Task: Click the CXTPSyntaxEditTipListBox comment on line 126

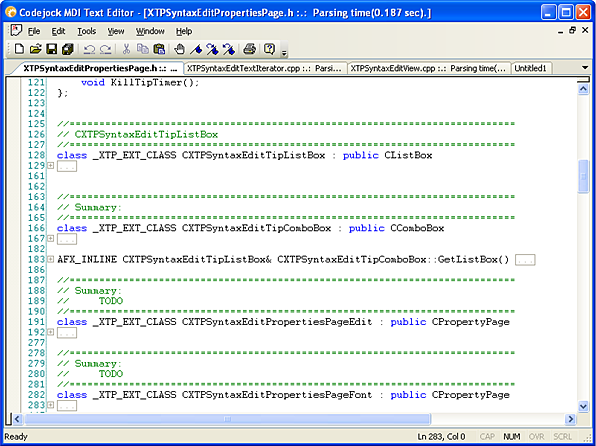Action: click(138, 135)
